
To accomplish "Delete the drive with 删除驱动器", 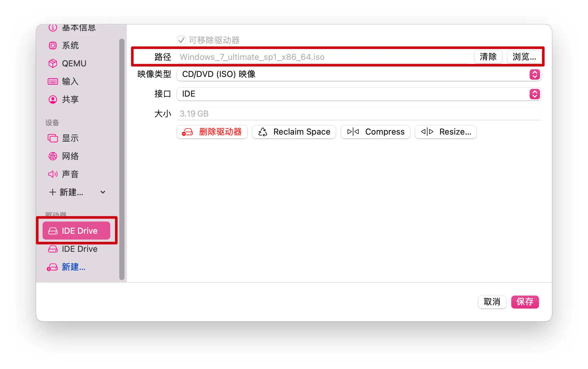I will point(212,132).
